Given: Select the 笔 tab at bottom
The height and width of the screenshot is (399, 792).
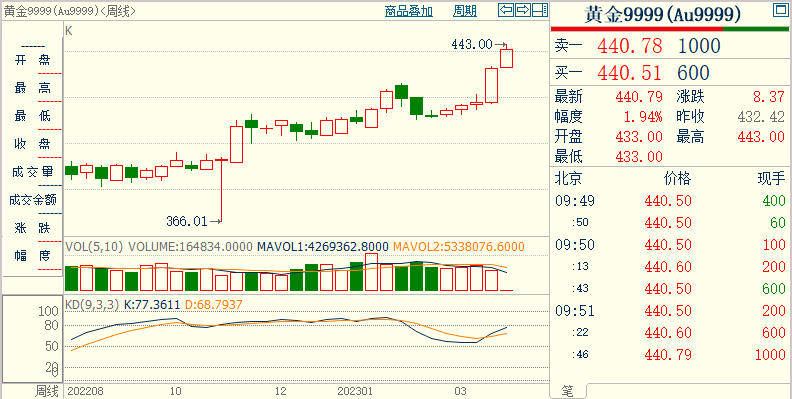Looking at the screenshot, I should click(x=568, y=391).
